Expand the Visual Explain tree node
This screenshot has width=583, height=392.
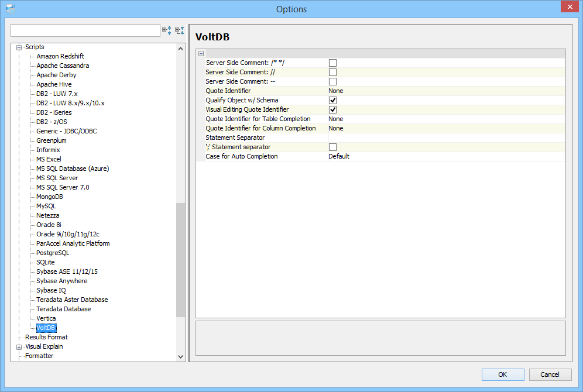point(19,347)
